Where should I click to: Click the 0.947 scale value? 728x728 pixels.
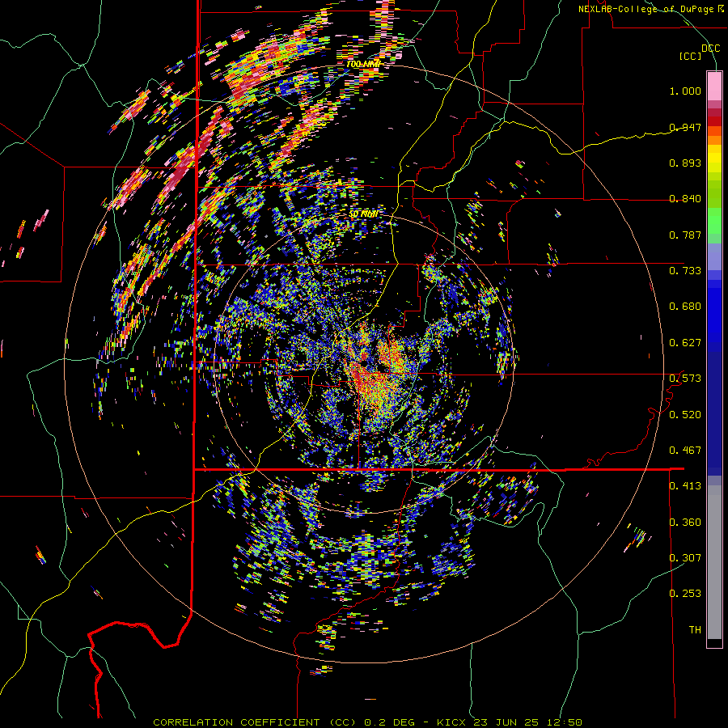click(685, 127)
